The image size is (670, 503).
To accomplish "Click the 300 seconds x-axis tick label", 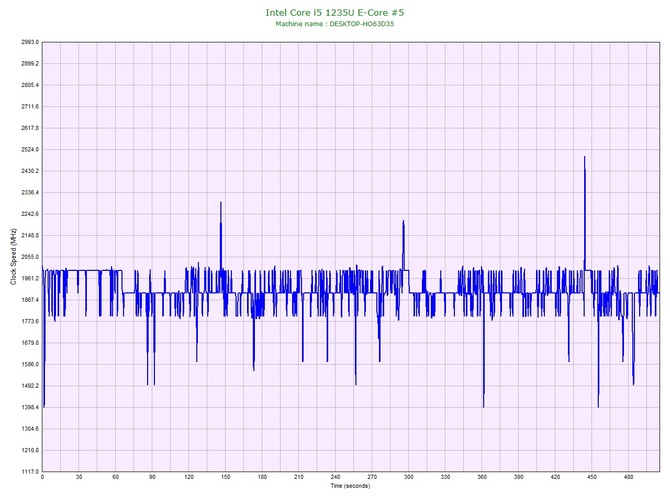I will (409, 477).
